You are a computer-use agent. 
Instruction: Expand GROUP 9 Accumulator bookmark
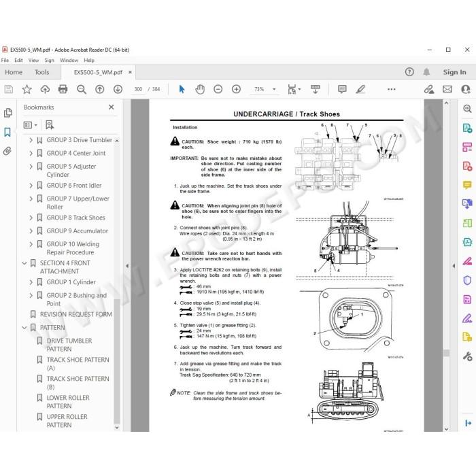point(31,231)
